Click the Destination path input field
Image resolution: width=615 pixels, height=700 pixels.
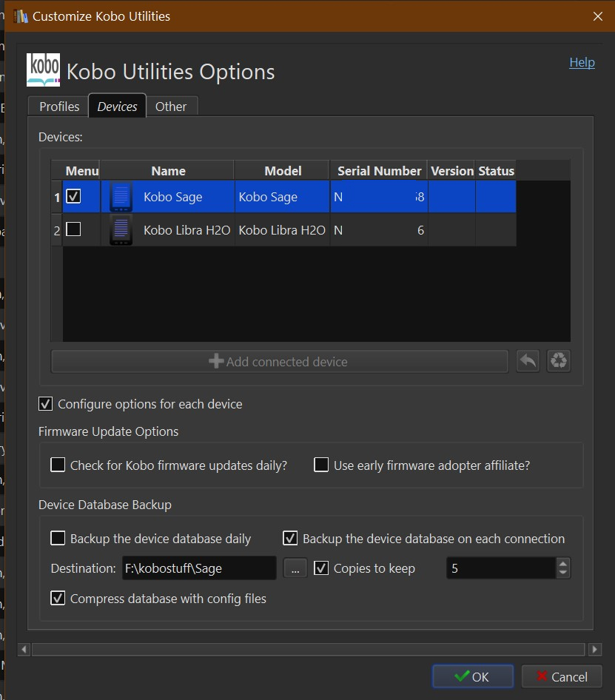point(198,568)
